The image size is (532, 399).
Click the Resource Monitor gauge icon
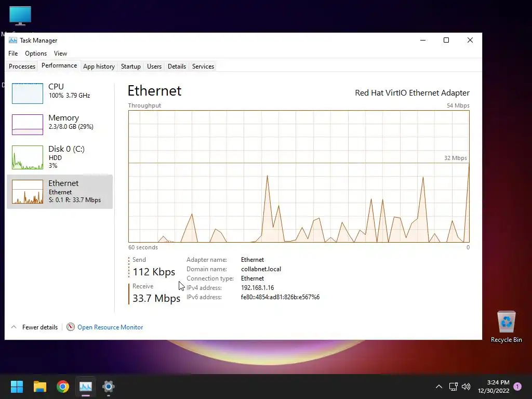[x=70, y=327]
